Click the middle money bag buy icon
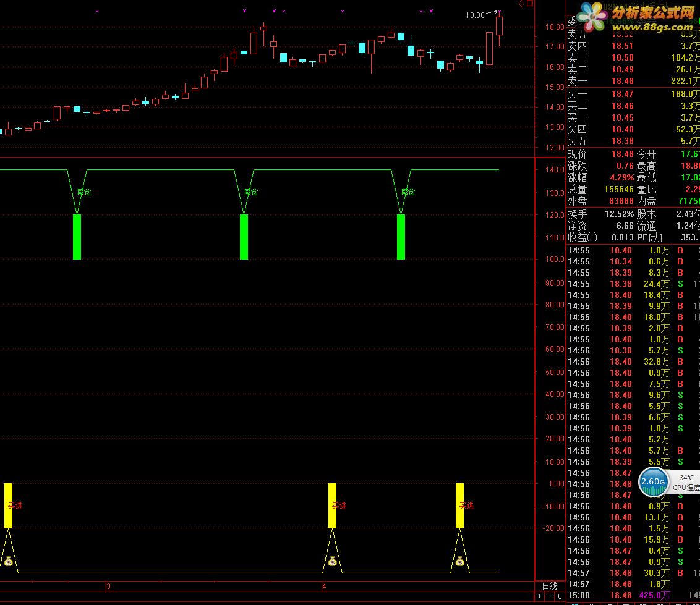This screenshot has height=605, width=700. click(332, 561)
